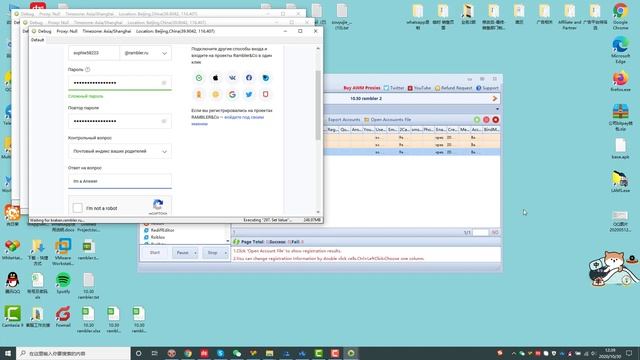Click the orange arrow beside '10.30 rambler 2'
The image size is (640, 360).
tap(495, 98)
